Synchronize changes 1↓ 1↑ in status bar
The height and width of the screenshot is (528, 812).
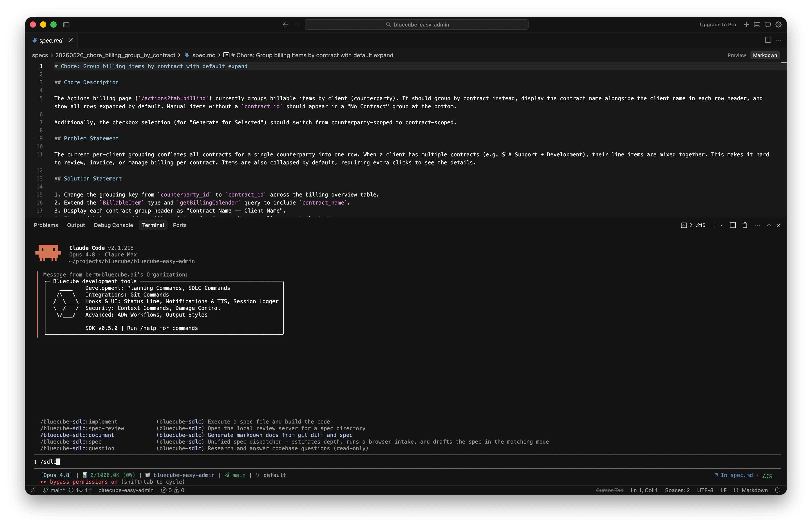80,490
